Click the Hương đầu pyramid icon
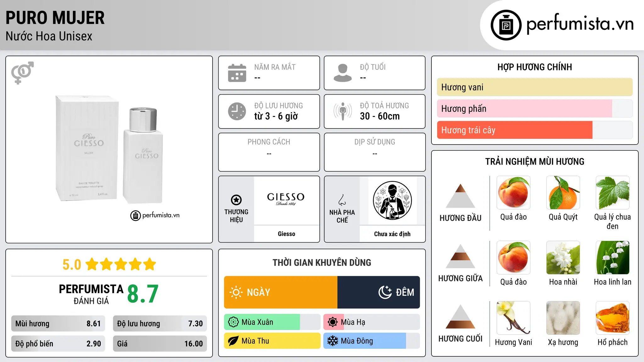 click(460, 196)
